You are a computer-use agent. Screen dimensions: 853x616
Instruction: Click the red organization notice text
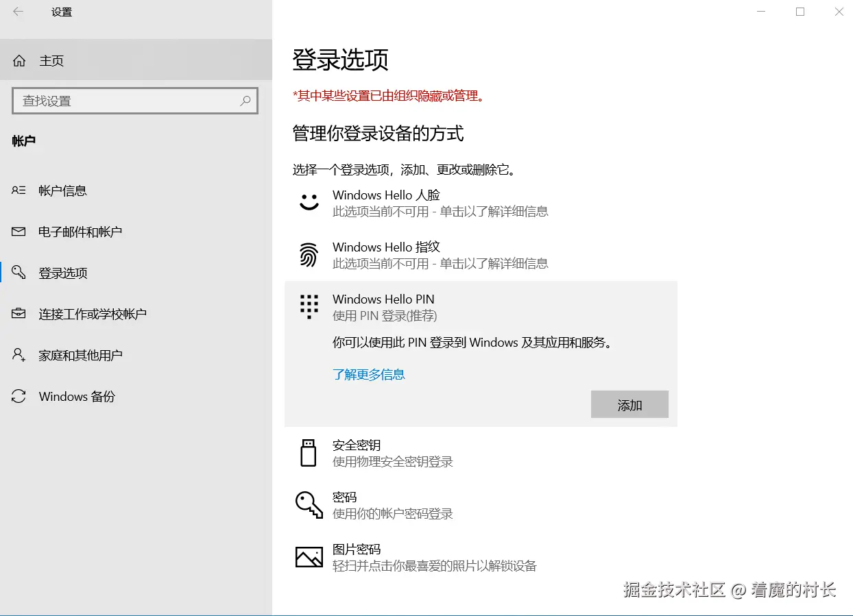389,96
